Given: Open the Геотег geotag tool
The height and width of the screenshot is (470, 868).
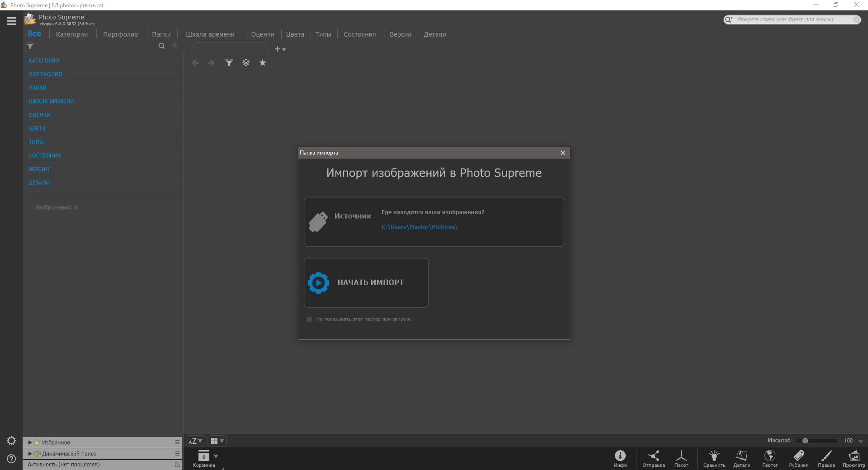Looking at the screenshot, I should pyautogui.click(x=770, y=459).
